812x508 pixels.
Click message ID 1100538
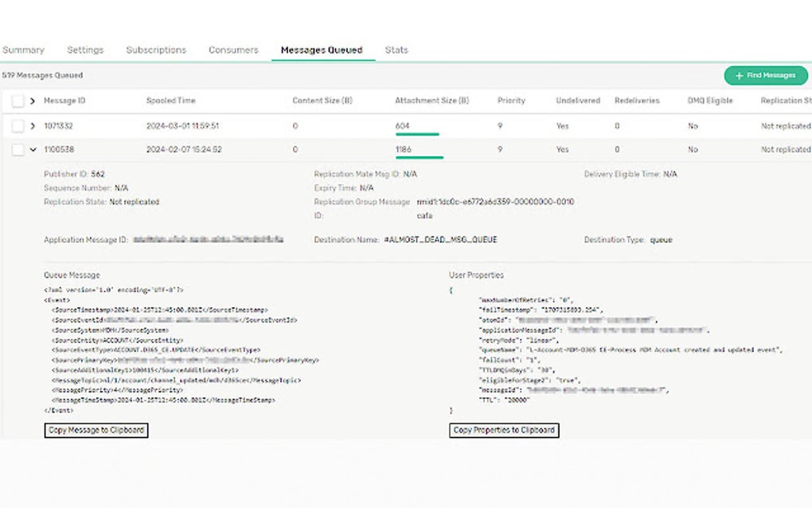[x=59, y=149]
